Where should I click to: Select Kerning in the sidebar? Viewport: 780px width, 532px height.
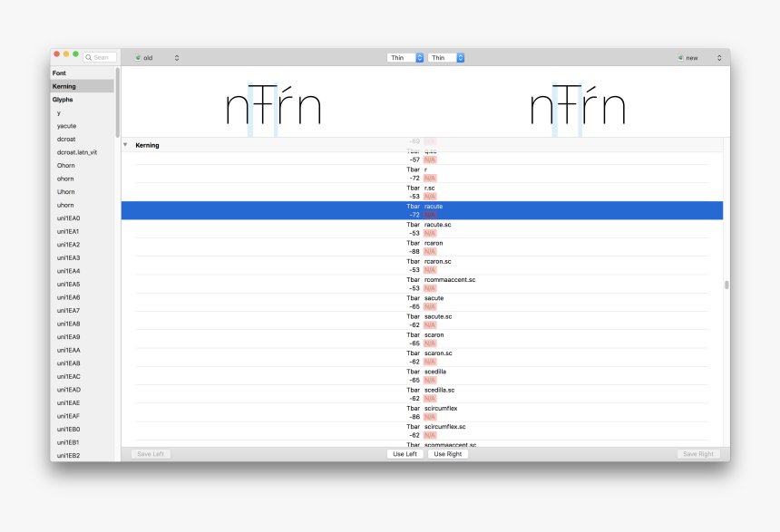63,86
